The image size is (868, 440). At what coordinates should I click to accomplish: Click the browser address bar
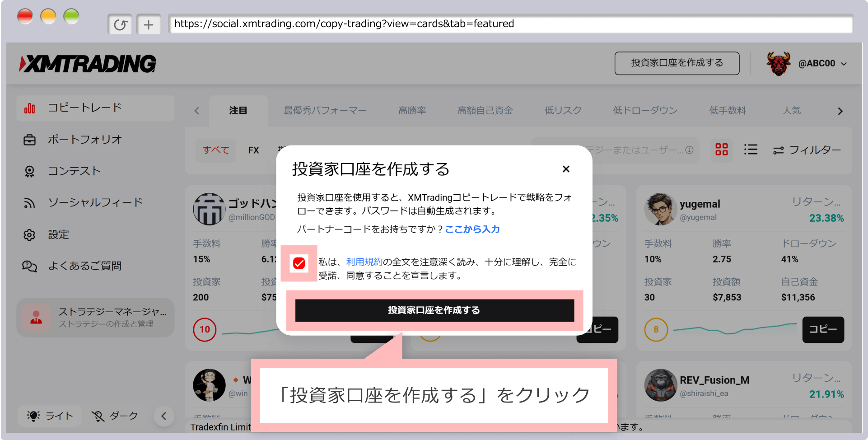(510, 24)
